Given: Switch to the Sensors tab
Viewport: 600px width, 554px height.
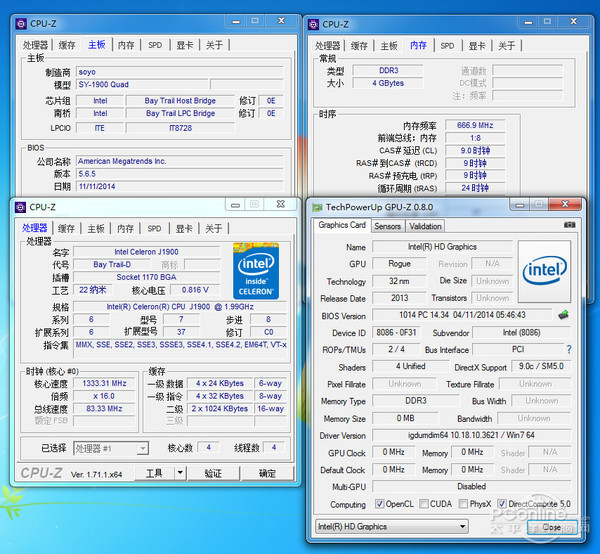Looking at the screenshot, I should pos(387,226).
